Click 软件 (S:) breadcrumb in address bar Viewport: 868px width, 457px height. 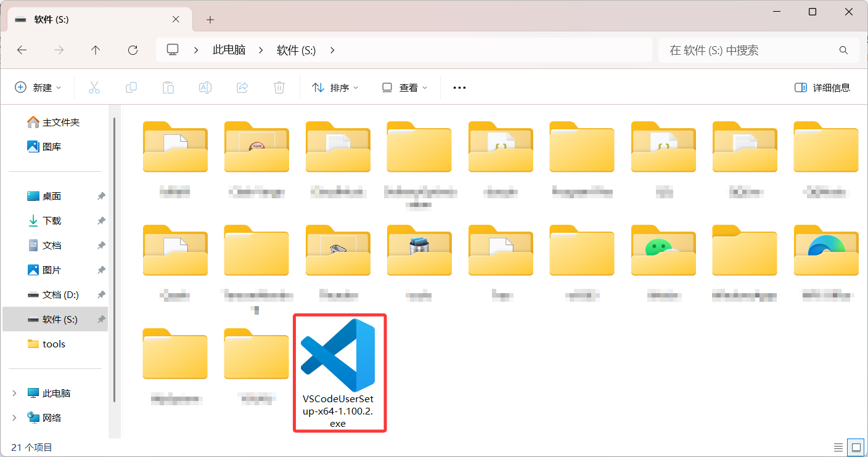tap(297, 51)
